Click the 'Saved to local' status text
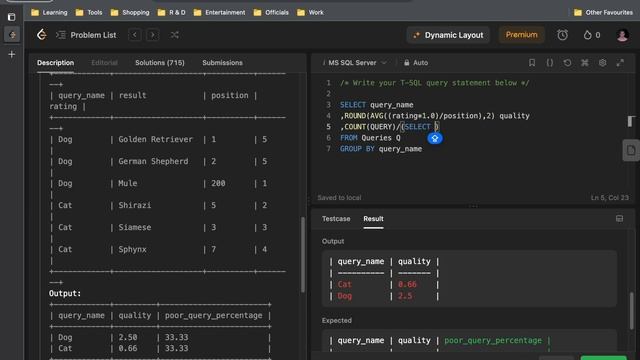The height and width of the screenshot is (360, 640). coord(339,198)
